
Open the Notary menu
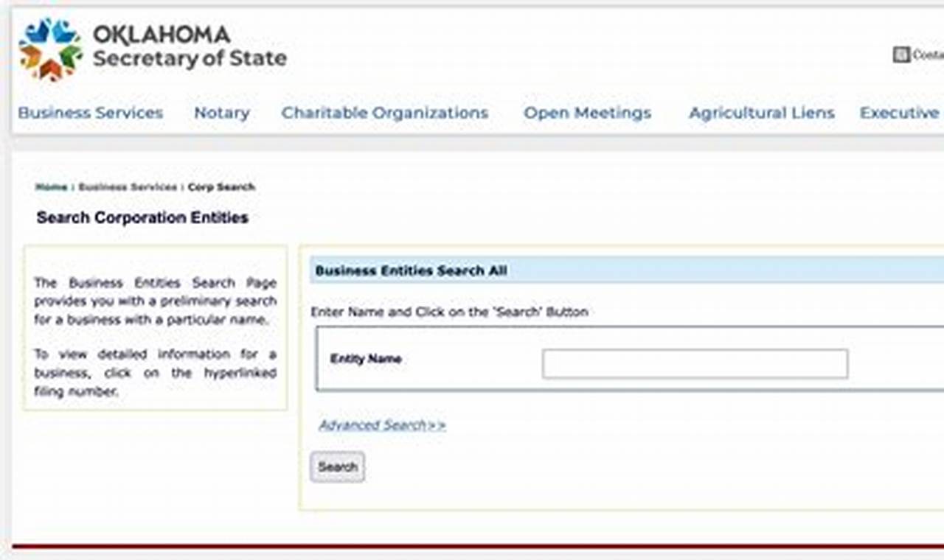(x=221, y=113)
